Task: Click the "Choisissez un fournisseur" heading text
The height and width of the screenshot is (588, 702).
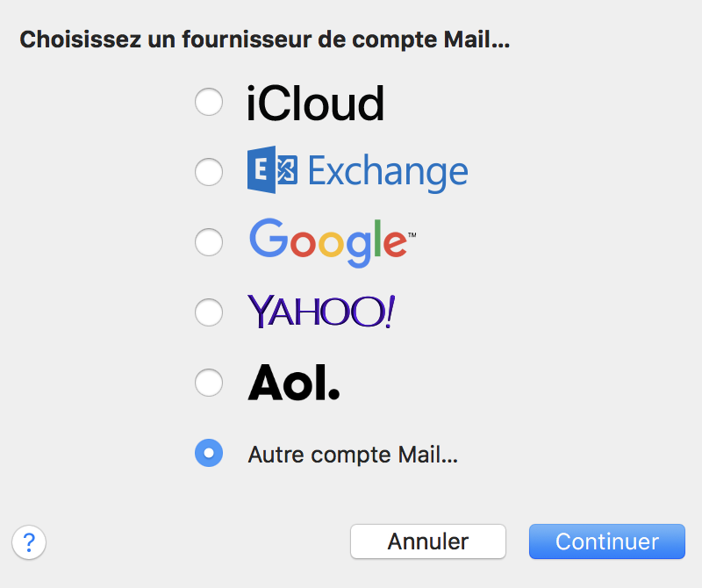Action: pos(264,39)
